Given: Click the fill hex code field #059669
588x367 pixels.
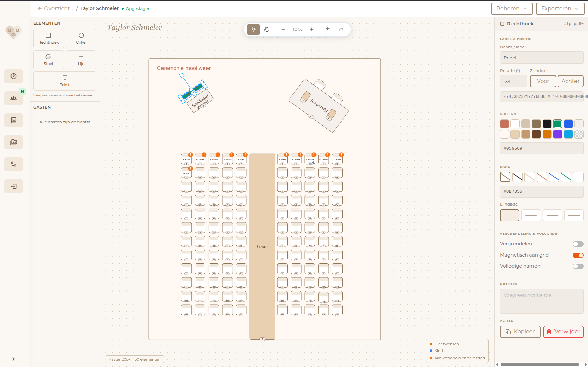Looking at the screenshot, I should (542, 148).
